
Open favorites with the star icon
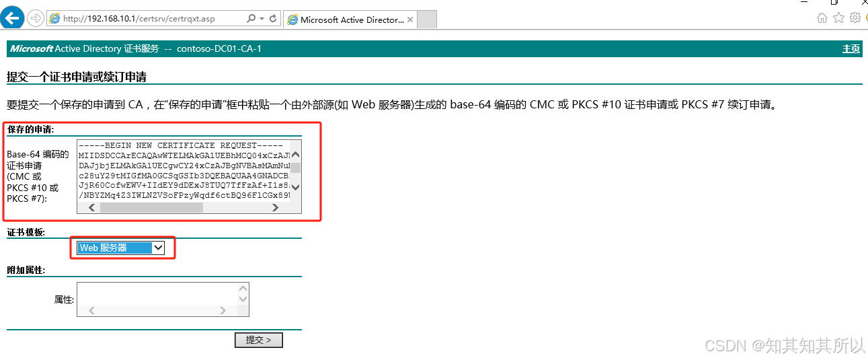(x=838, y=18)
